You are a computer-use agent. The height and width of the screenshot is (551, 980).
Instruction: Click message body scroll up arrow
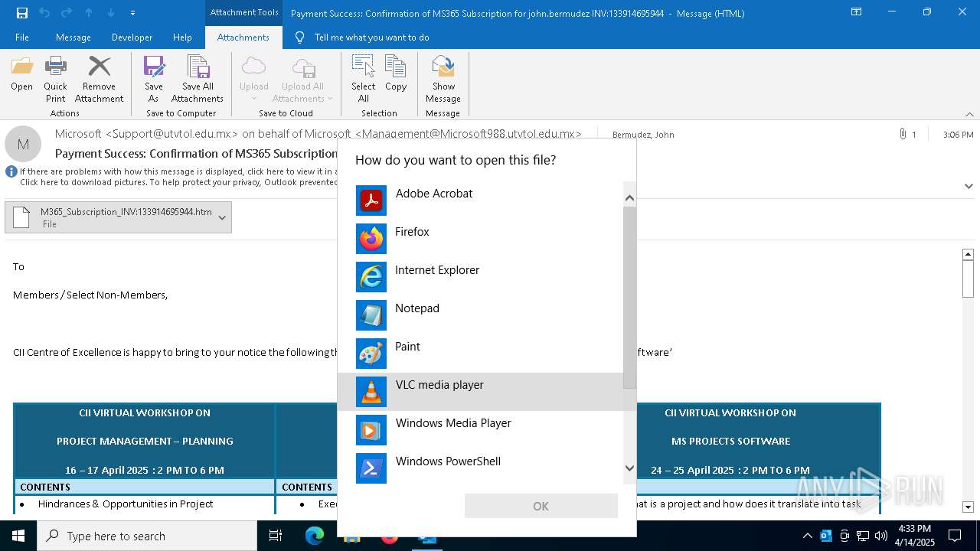click(968, 254)
